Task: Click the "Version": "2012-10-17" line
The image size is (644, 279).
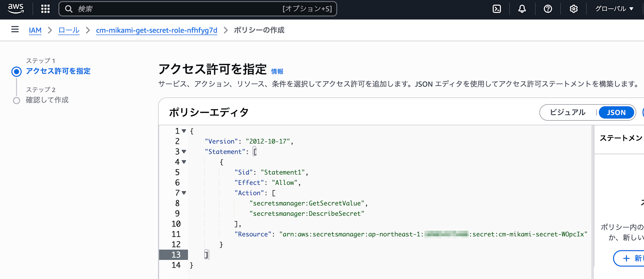Action: tap(249, 141)
